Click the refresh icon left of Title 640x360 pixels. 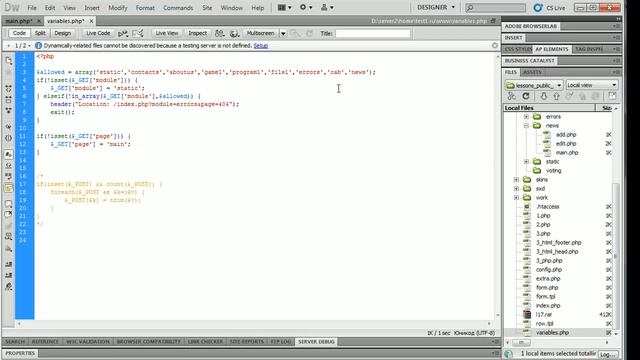(309, 33)
